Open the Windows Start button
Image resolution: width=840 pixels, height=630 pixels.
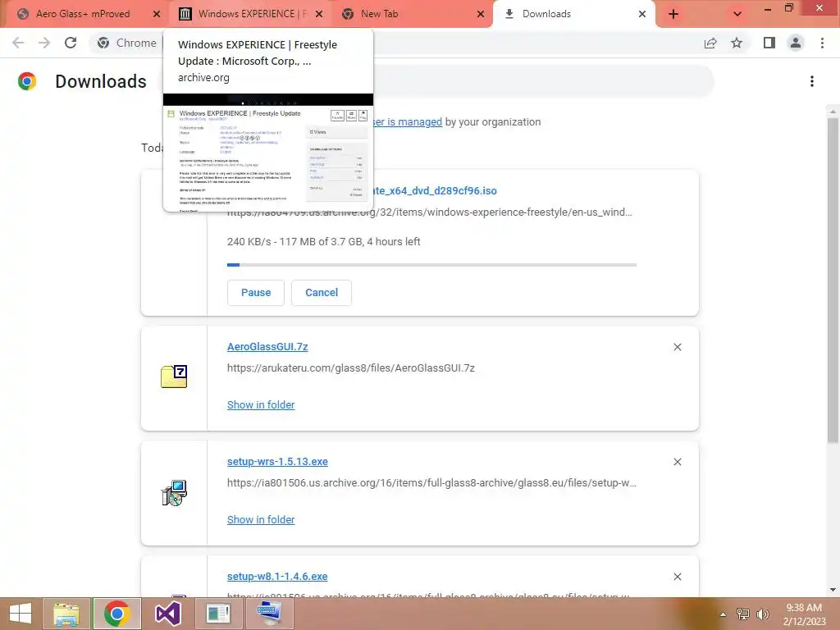click(21, 614)
